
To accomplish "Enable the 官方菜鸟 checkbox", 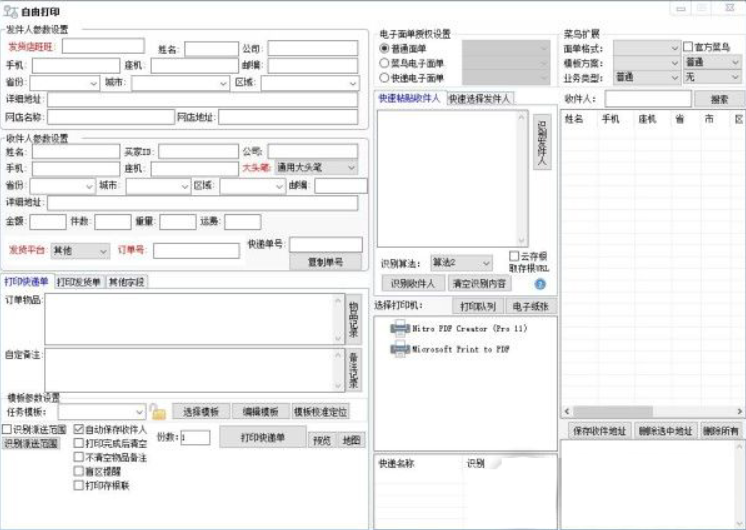I will (688, 47).
